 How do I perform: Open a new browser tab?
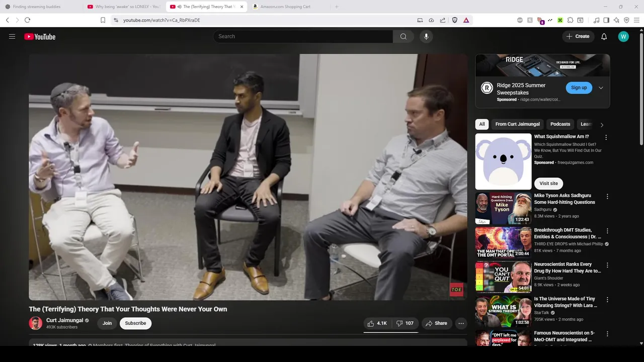[x=337, y=7]
